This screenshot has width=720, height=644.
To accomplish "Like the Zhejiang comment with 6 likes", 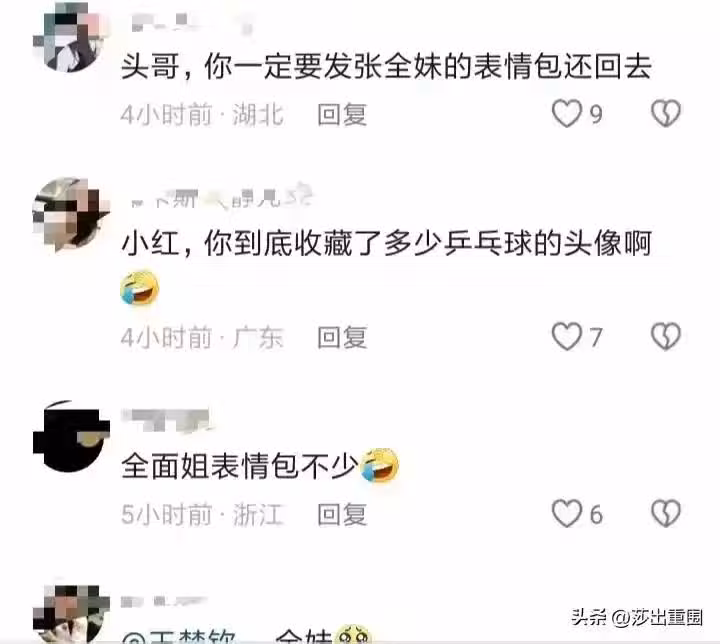I will tap(567, 514).
